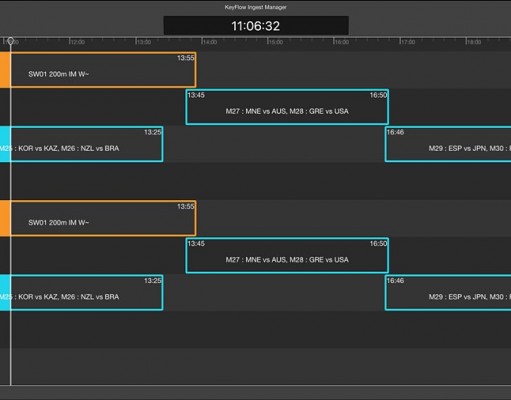511x400 pixels.
Task: Select the bottom SW01 200m IM W~ block
Action: coord(103,218)
